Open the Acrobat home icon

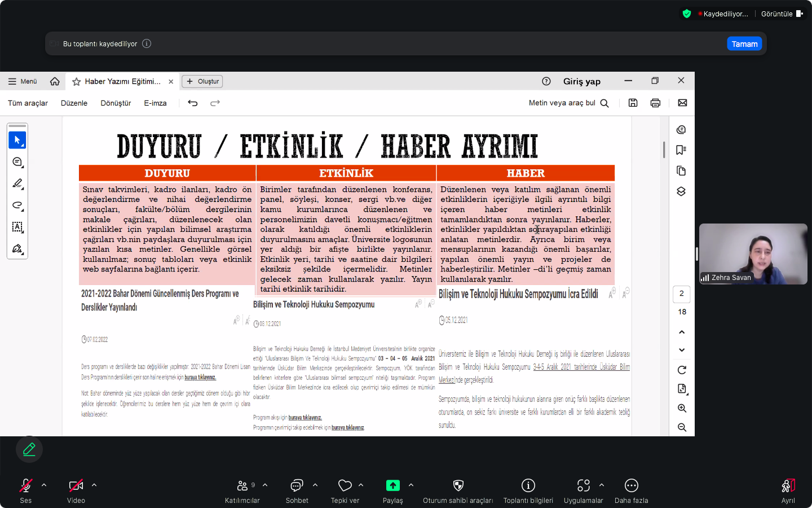(55, 81)
